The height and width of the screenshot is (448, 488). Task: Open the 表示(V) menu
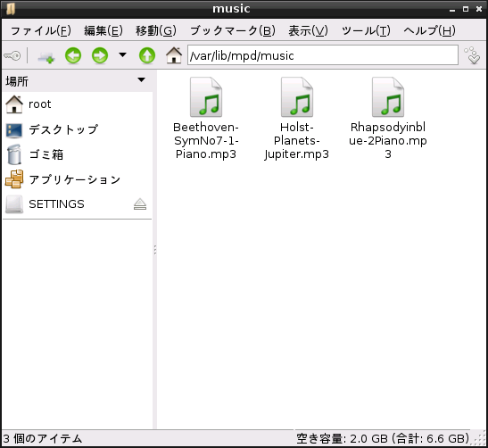pos(308,30)
